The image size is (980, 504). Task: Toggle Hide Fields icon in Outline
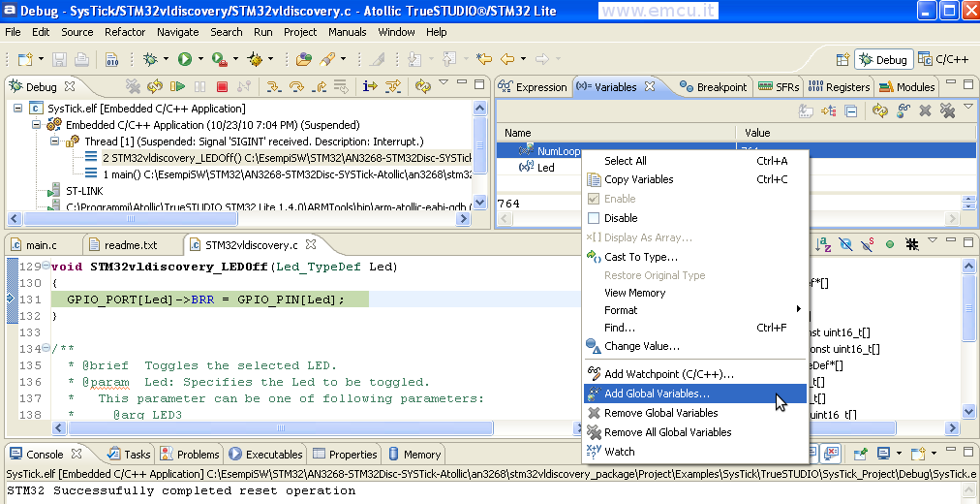(x=845, y=244)
